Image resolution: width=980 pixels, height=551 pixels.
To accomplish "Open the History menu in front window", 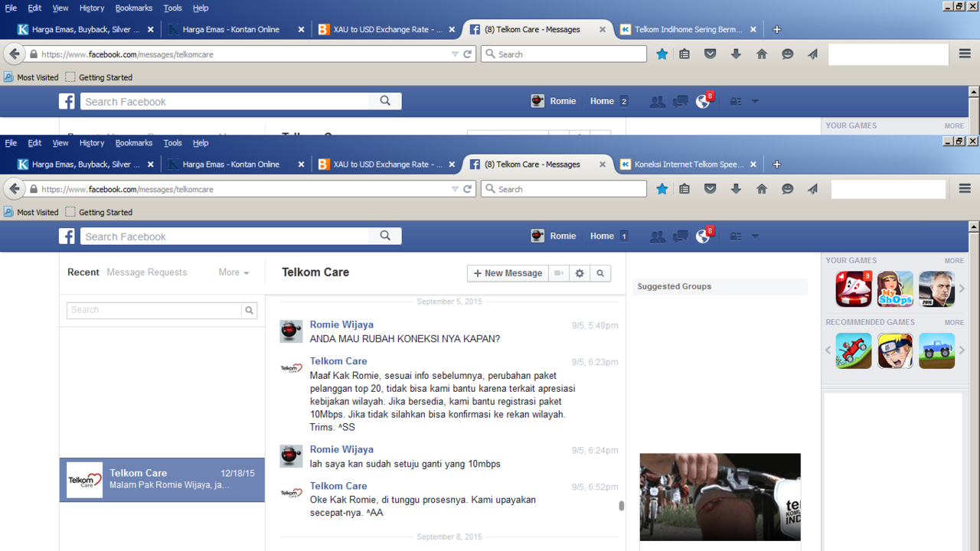I will 92,143.
